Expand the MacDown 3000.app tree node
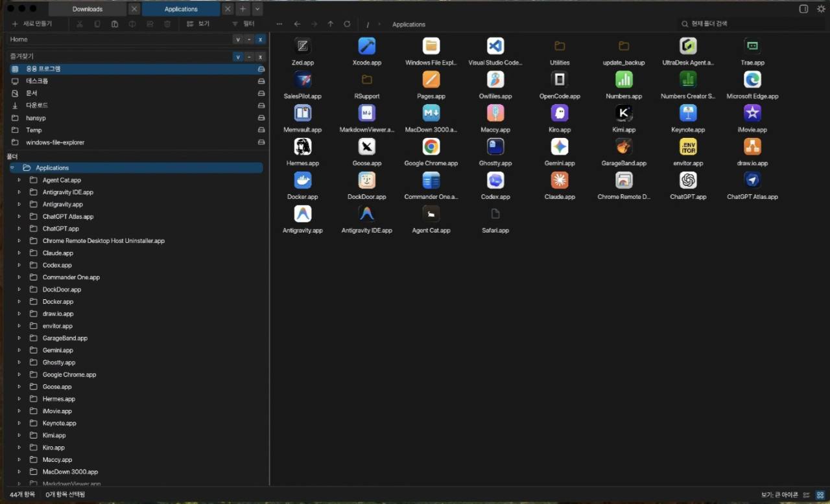 pos(19,472)
